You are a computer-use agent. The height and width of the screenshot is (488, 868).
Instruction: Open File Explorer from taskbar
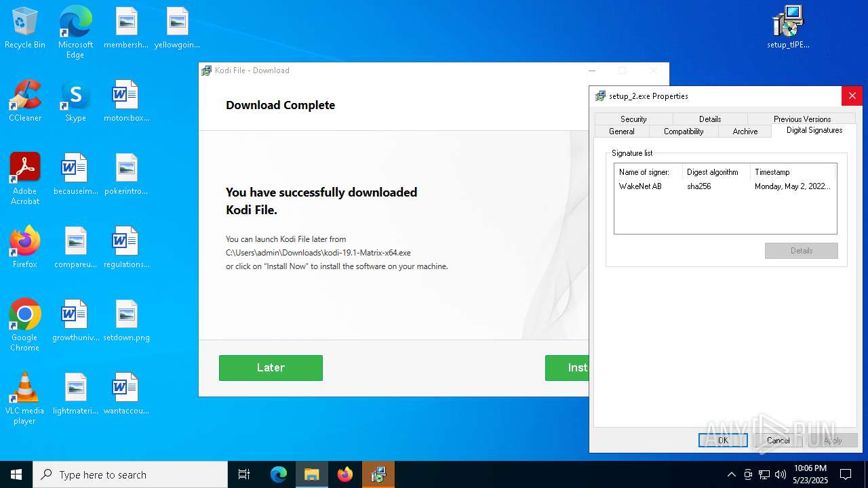pyautogui.click(x=312, y=474)
